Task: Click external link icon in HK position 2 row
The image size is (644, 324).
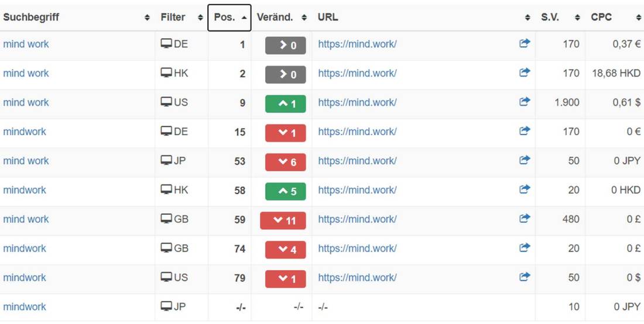Action: click(525, 73)
